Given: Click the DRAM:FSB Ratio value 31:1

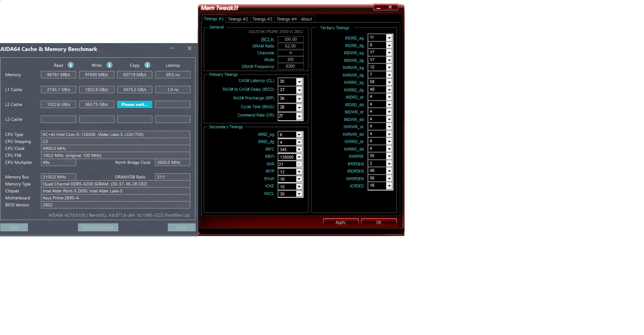Looking at the screenshot, I should click(x=173, y=177).
